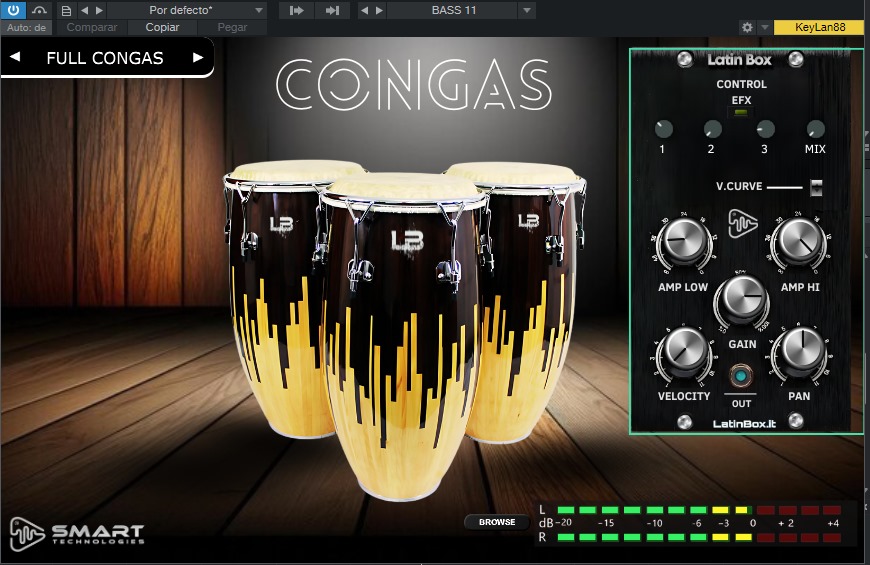This screenshot has height=565, width=870.
Task: Click the AMP LOW knob
Action: pos(684,241)
